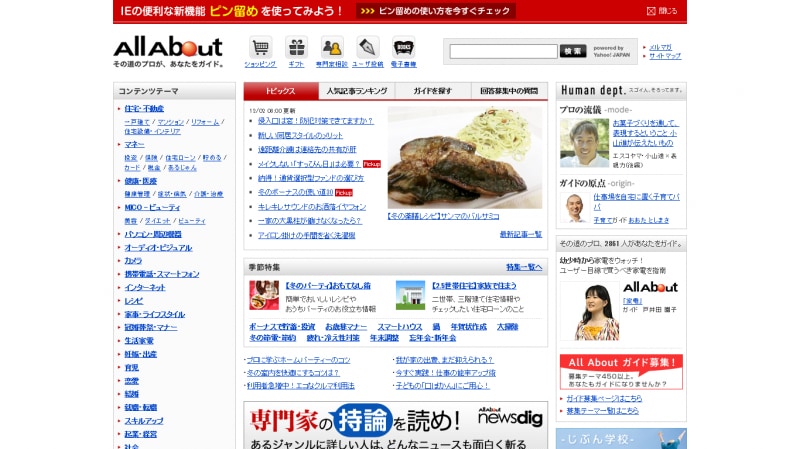Open the 年賀状作成 link
Viewport: 800px width, 449px height.
click(468, 327)
